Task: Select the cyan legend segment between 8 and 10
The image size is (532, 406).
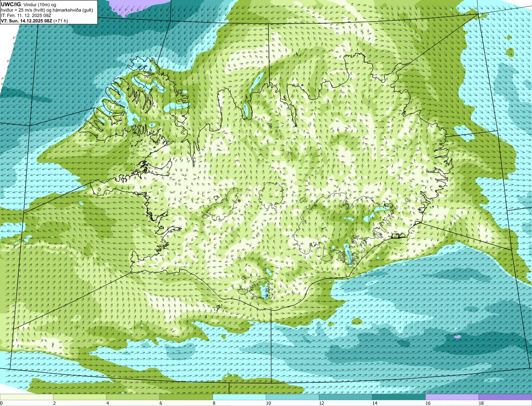Action: pos(239,397)
